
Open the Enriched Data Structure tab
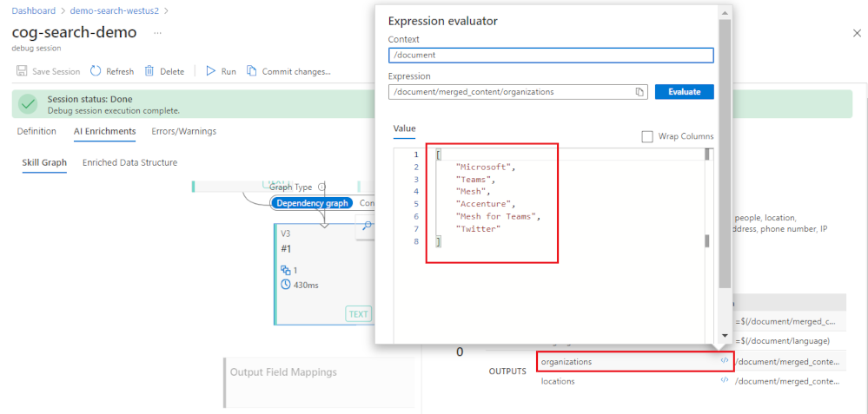(x=129, y=162)
